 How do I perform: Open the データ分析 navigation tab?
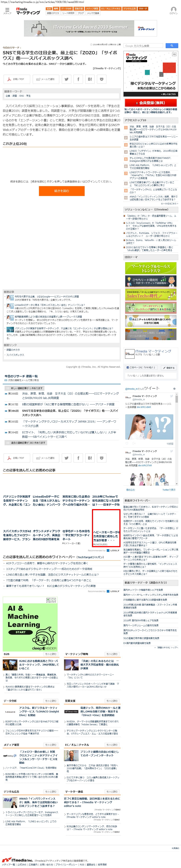pos(66,9)
